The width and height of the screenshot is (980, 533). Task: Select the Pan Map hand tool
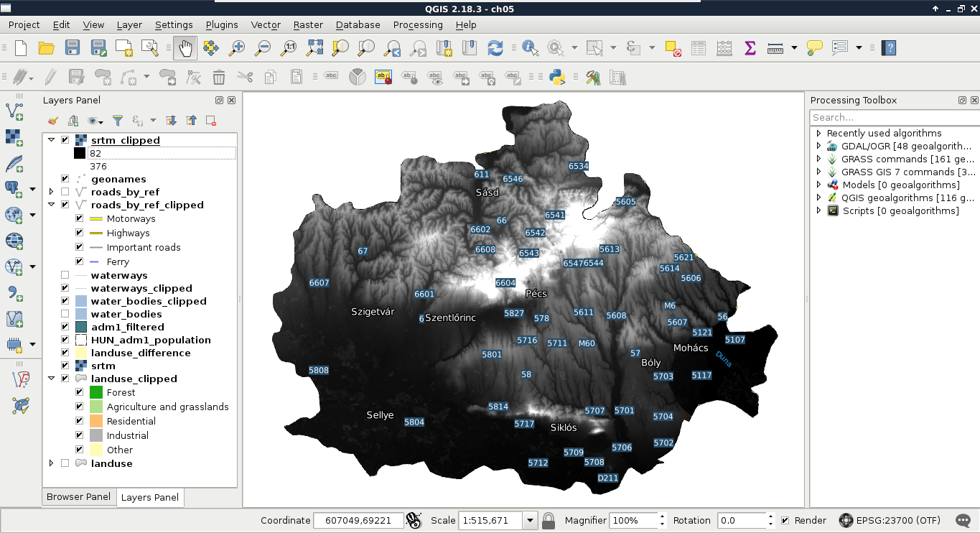pyautogui.click(x=185, y=48)
